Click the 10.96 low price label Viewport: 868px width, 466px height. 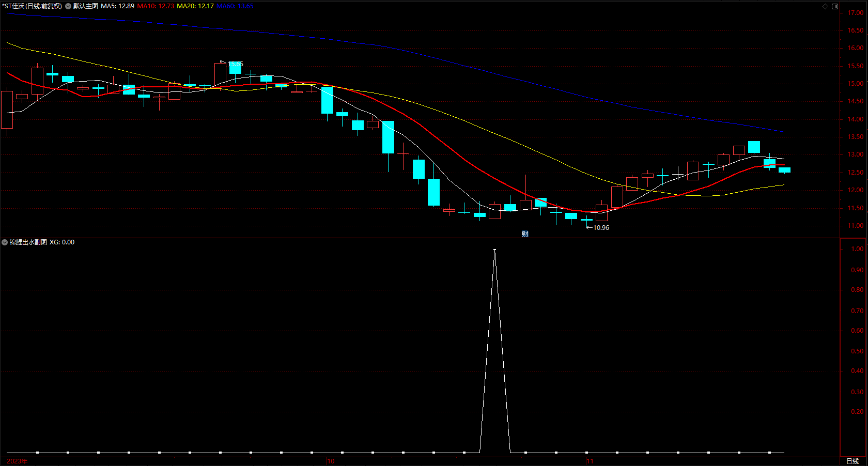601,228
